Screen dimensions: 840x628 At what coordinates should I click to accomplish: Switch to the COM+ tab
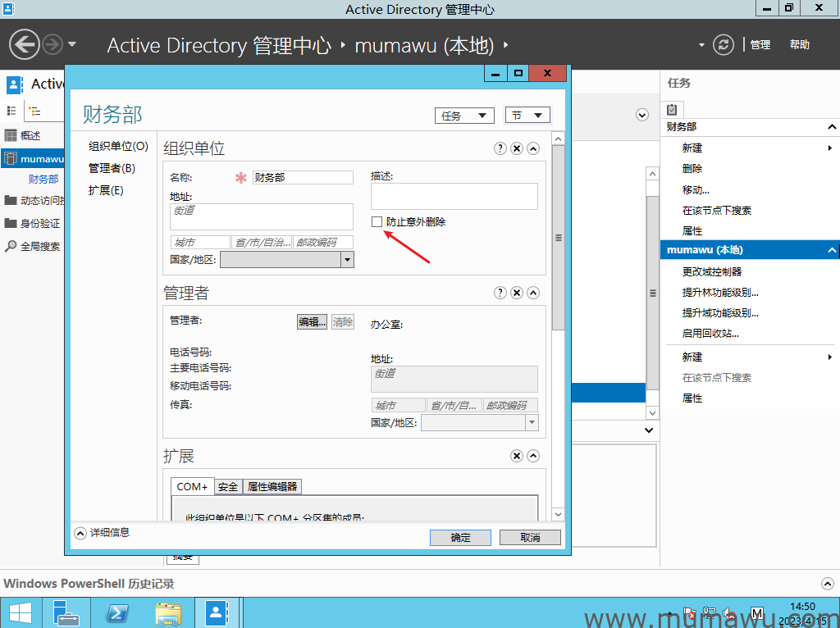192,486
